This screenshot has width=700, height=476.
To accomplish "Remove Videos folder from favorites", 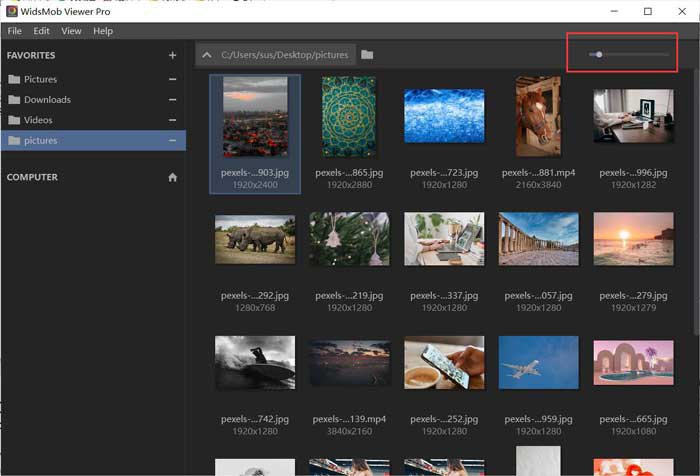I will [172, 120].
